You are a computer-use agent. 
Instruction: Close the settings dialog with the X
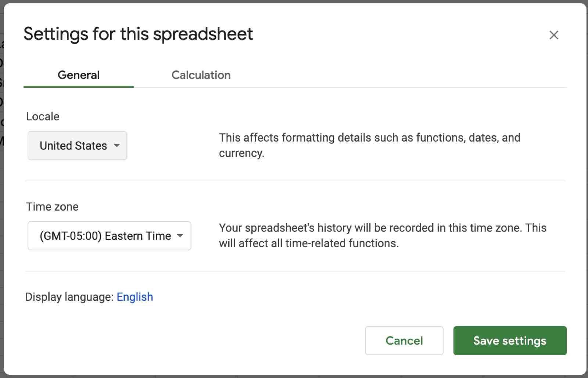(554, 35)
